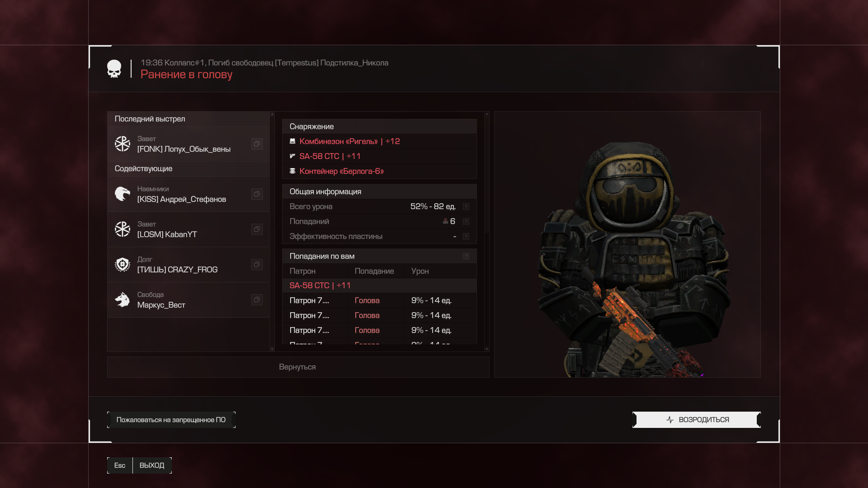Viewport: 868px width, 488px height.
Task: Copy name of [FONK] Лопух_Обык_вены
Action: [257, 144]
